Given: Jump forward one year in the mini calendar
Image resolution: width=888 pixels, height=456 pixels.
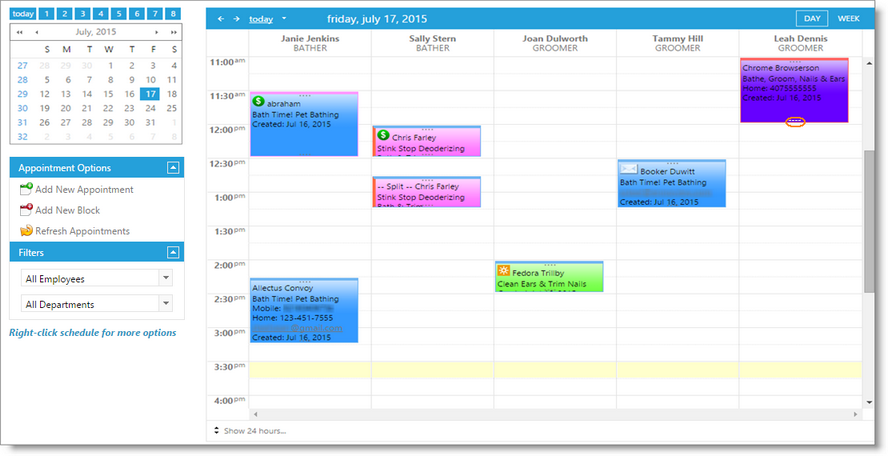Looking at the screenshot, I should point(173,32).
